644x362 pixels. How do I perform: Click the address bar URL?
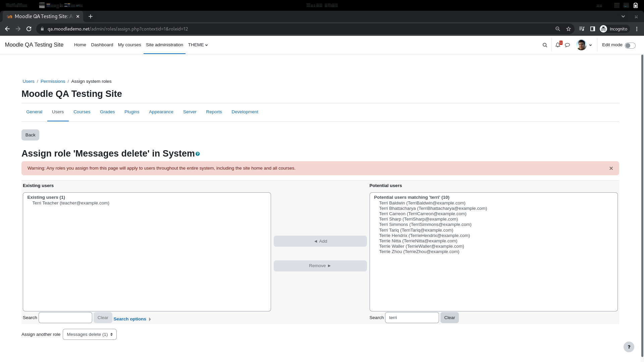(x=118, y=29)
